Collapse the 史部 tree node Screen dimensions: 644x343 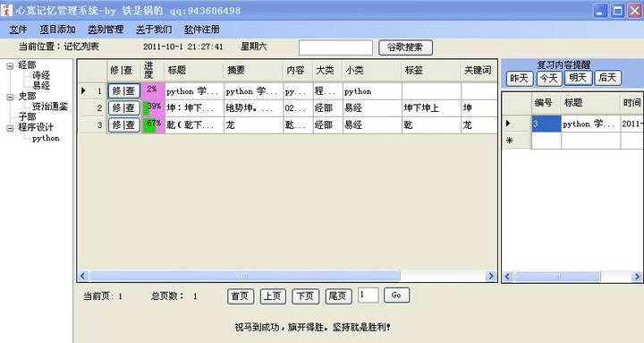pyautogui.click(x=10, y=97)
